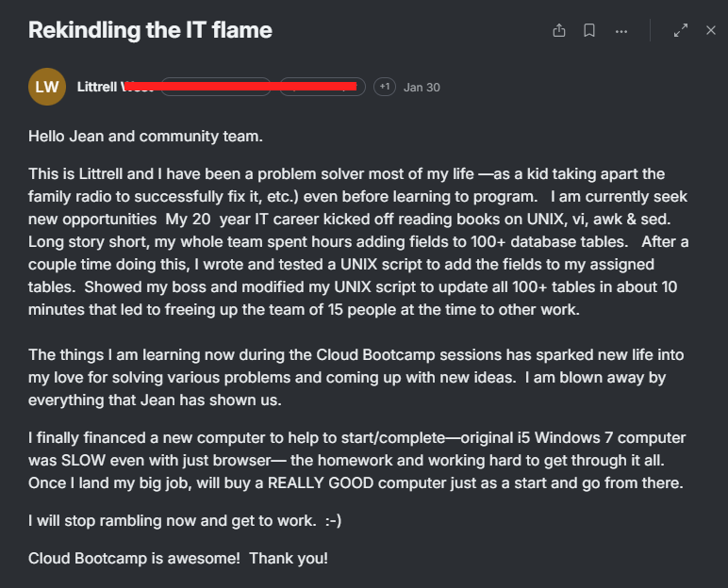Click the ':-)' smiley text emoticon
This screenshot has height=588, width=728.
[x=334, y=521]
